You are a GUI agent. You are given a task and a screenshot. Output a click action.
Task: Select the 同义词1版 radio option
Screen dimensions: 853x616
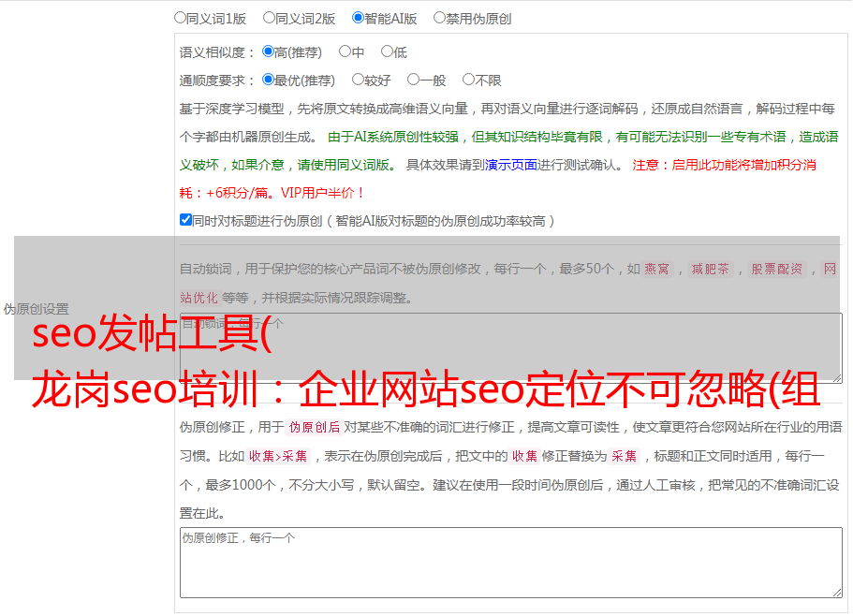click(x=180, y=18)
